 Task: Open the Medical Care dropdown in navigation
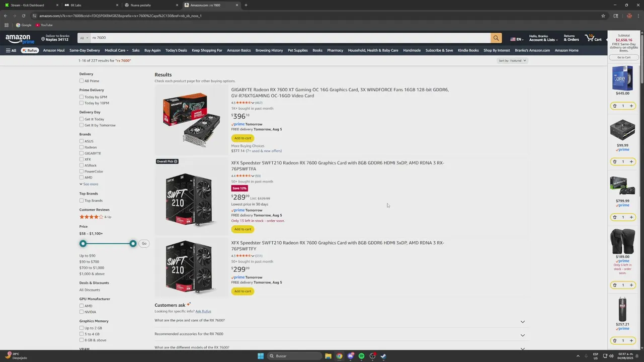pyautogui.click(x=116, y=50)
